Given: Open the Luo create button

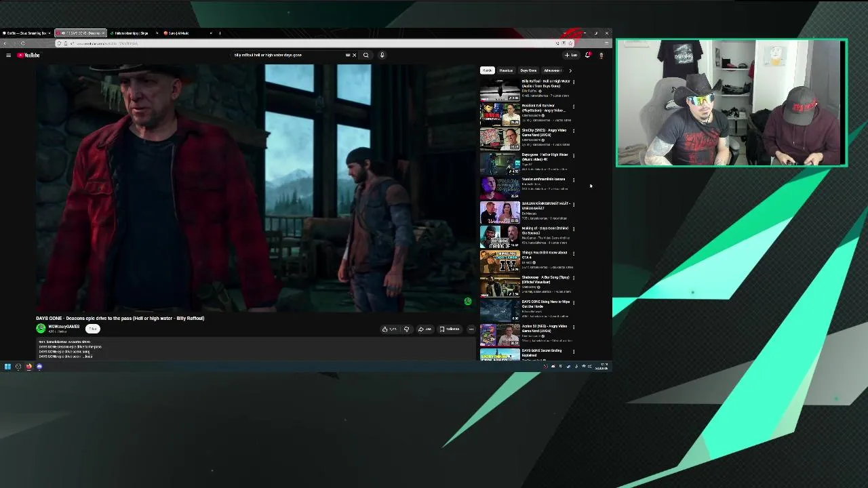Looking at the screenshot, I should pyautogui.click(x=571, y=55).
